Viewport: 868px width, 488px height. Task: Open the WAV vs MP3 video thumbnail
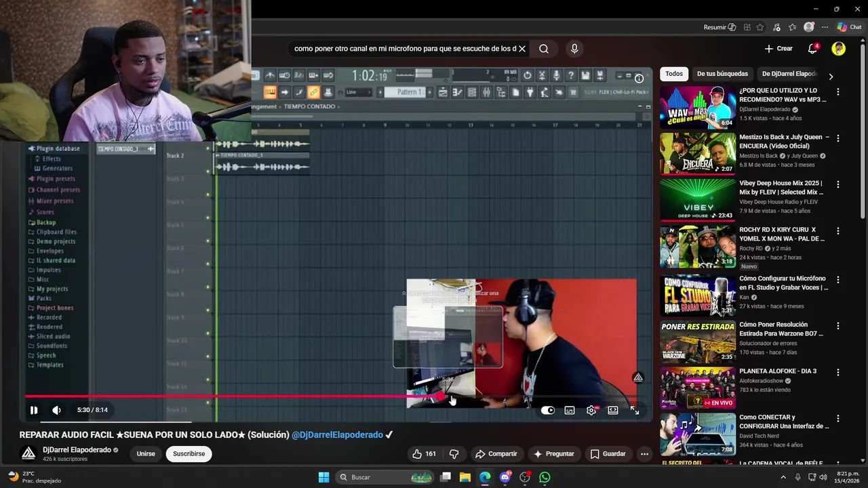click(698, 107)
